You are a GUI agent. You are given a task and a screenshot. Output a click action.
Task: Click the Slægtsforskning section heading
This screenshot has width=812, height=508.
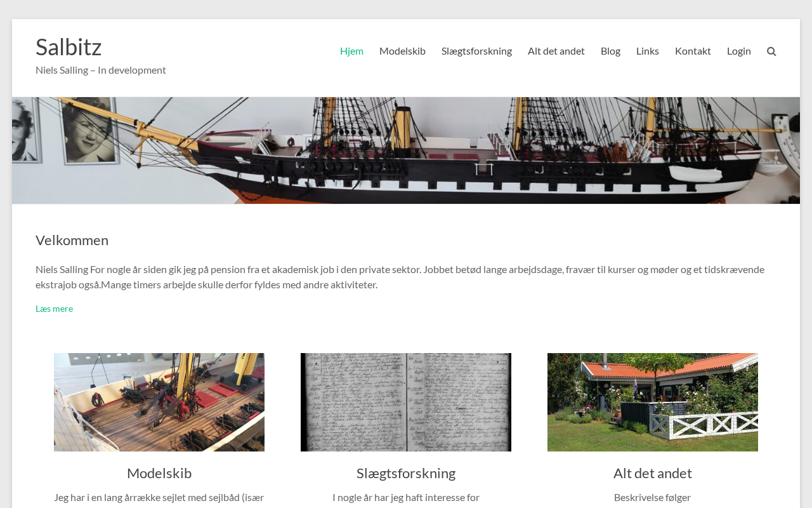click(406, 473)
